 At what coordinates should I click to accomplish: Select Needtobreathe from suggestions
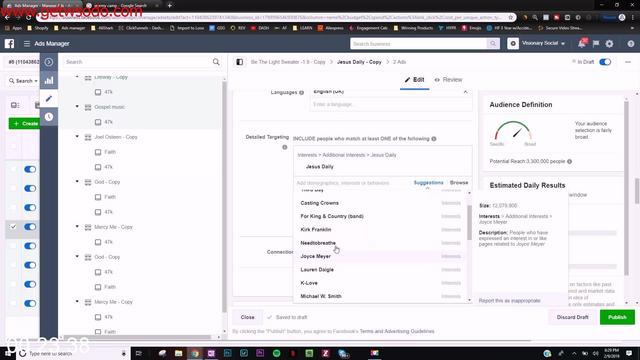coord(380,243)
